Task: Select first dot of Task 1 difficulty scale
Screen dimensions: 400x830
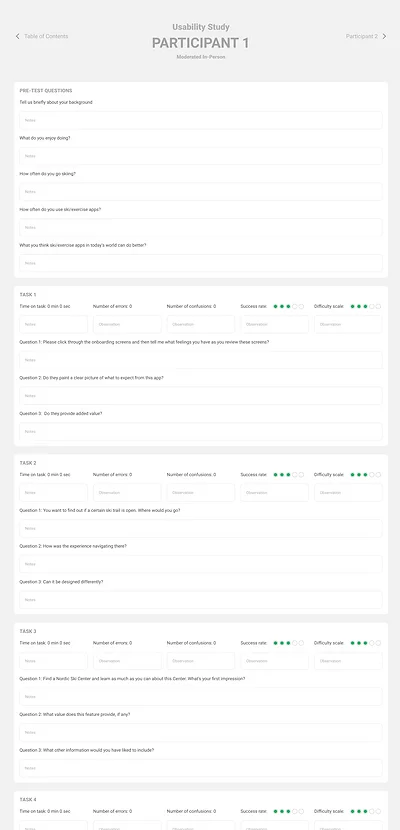Action: (352, 306)
